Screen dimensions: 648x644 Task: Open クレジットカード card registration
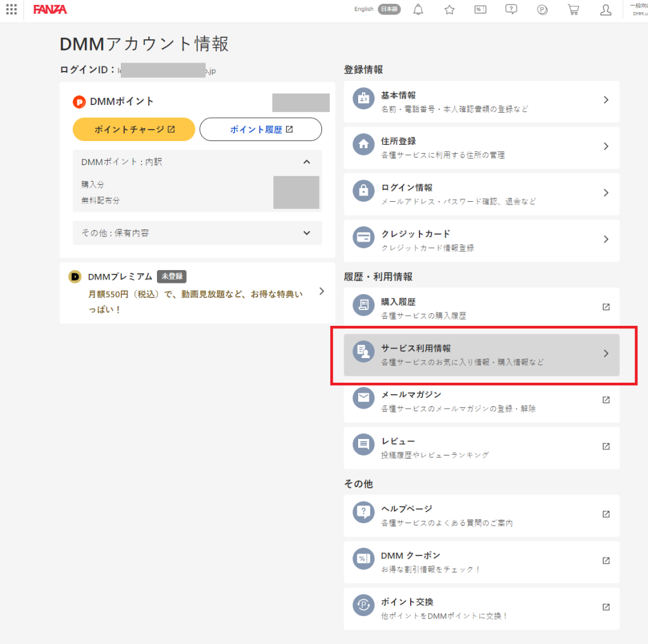pyautogui.click(x=481, y=240)
